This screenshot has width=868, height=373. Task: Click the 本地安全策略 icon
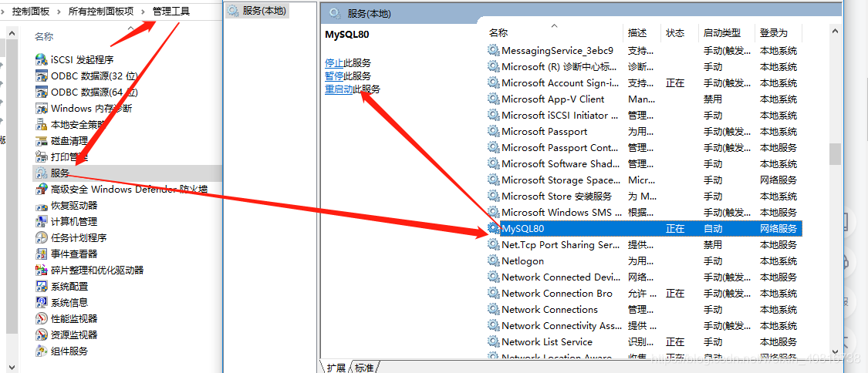42,124
